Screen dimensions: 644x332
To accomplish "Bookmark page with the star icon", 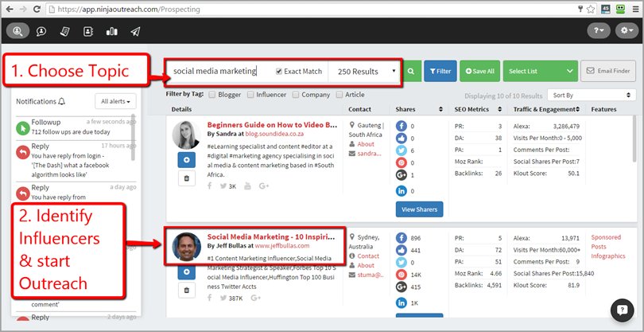I will point(591,9).
